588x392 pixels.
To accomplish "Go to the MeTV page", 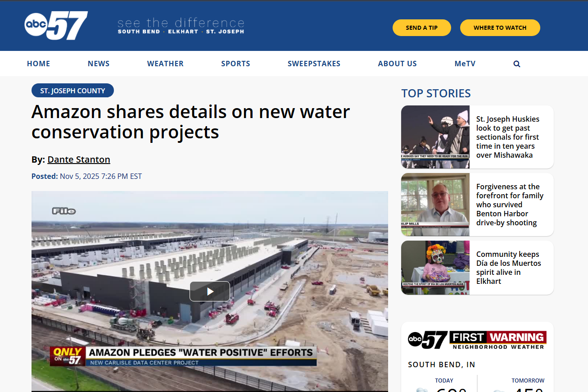I will [465, 64].
